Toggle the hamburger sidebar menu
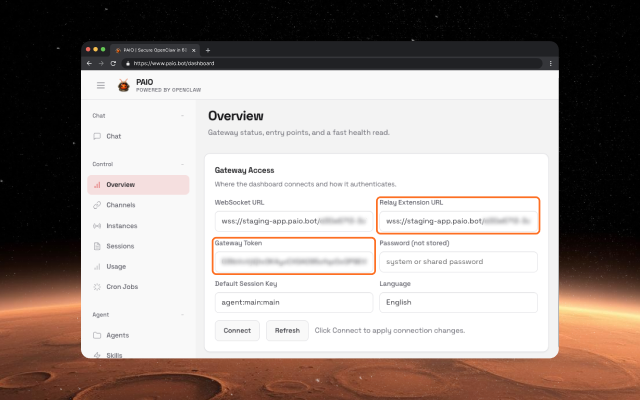Image resolution: width=640 pixels, height=400 pixels. pyautogui.click(x=100, y=86)
